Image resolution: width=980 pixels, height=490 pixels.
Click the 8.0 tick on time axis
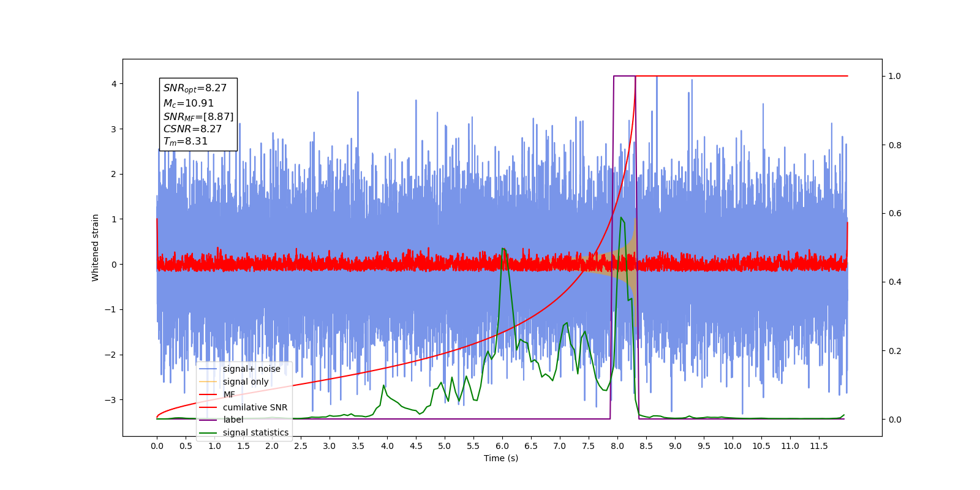tap(617, 446)
